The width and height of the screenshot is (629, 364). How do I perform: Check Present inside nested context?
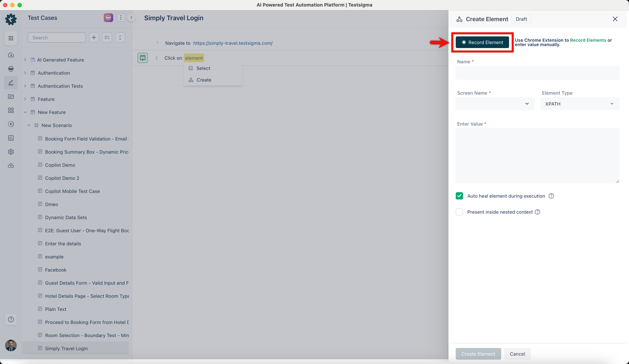pyautogui.click(x=459, y=212)
